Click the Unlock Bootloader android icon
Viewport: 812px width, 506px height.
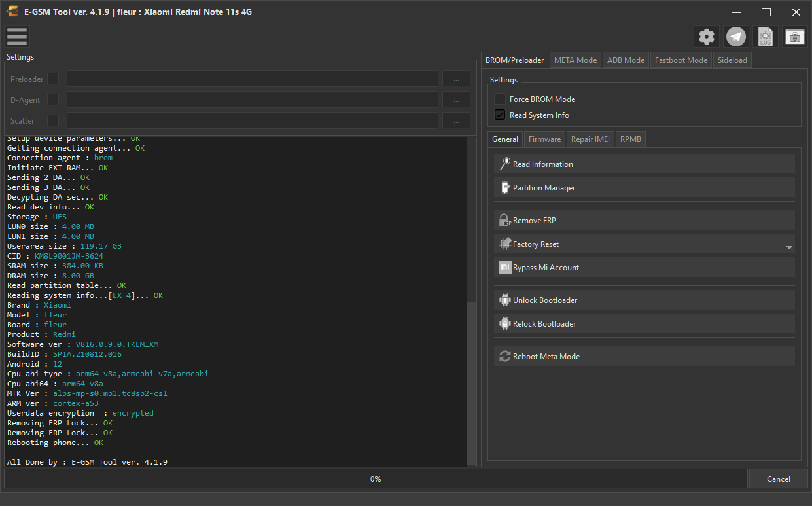click(504, 300)
